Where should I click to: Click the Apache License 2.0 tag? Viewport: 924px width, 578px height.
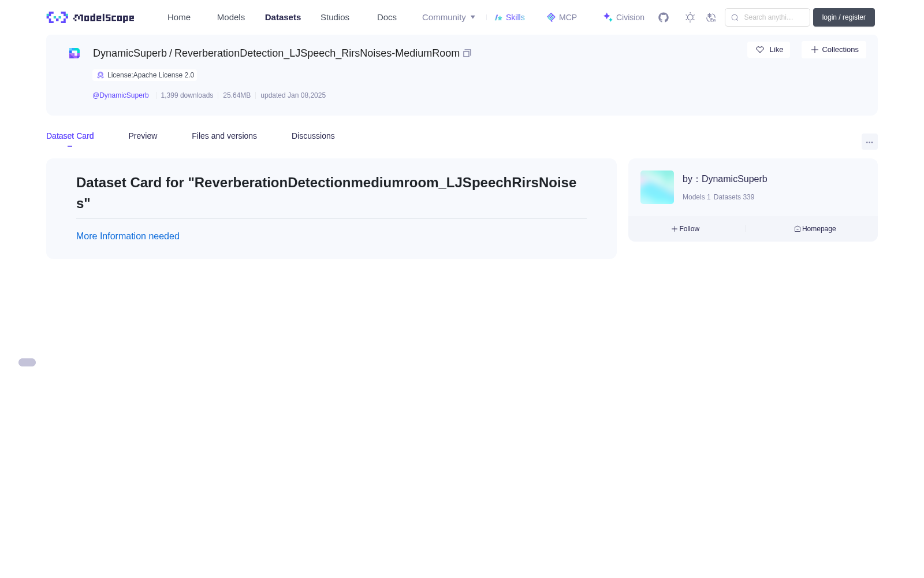(145, 75)
